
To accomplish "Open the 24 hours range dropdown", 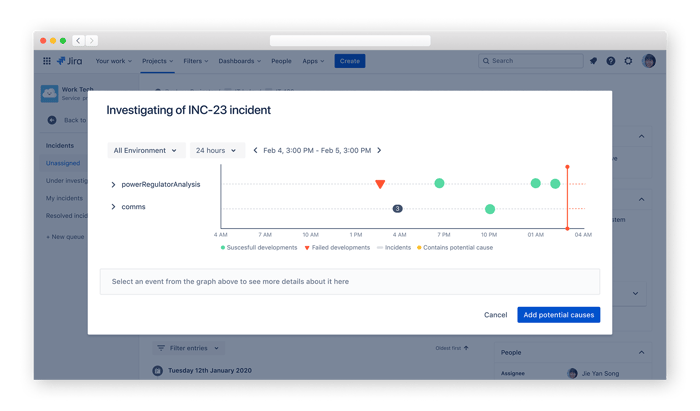I will click(x=217, y=150).
